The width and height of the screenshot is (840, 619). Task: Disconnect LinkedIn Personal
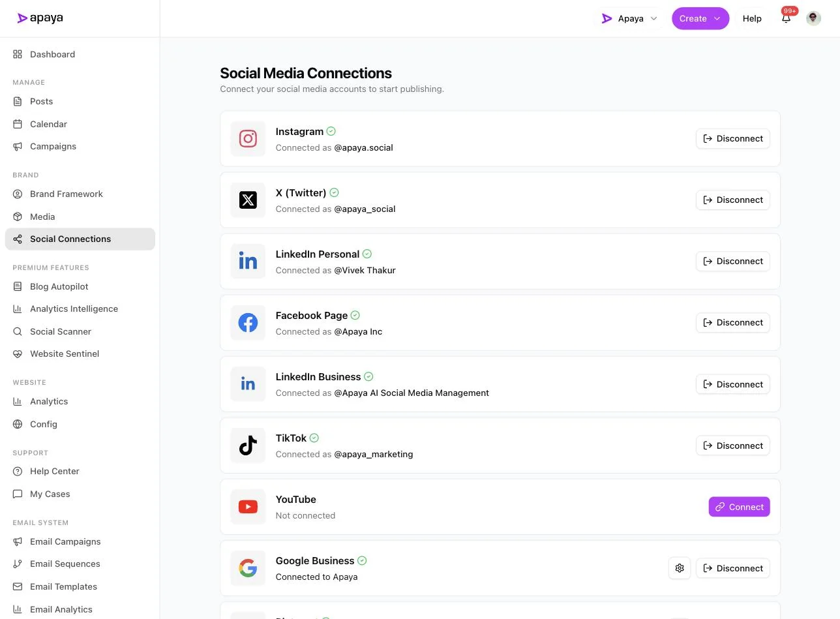733,261
